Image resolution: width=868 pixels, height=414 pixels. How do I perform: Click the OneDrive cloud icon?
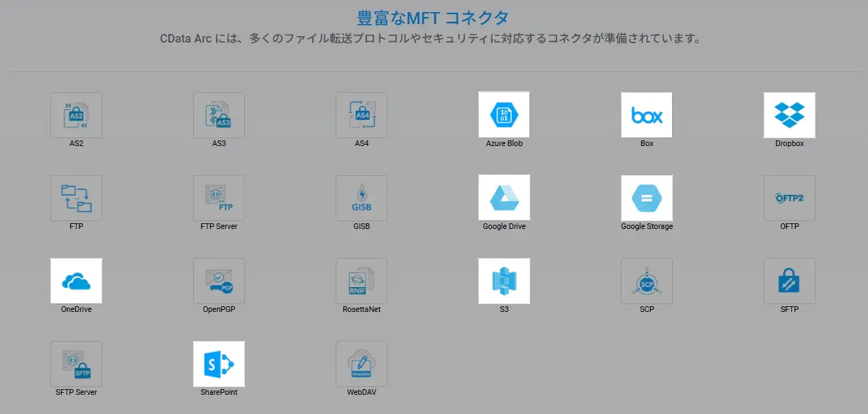(x=76, y=281)
